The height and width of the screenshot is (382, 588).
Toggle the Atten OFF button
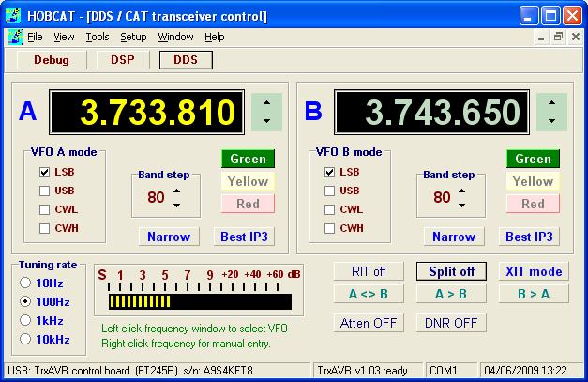[x=369, y=323]
